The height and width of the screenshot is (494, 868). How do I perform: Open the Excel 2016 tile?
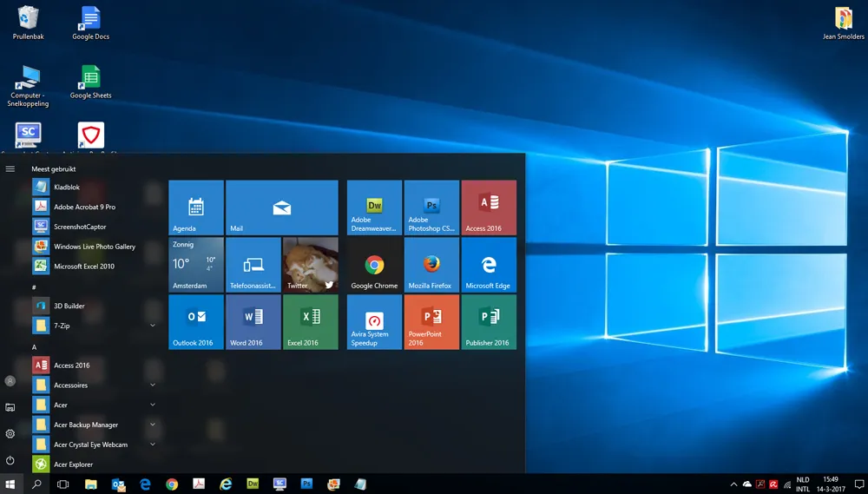(x=311, y=322)
